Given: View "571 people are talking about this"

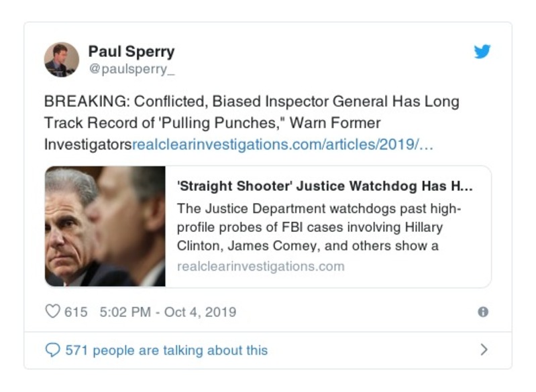Looking at the screenshot, I should (x=166, y=350).
